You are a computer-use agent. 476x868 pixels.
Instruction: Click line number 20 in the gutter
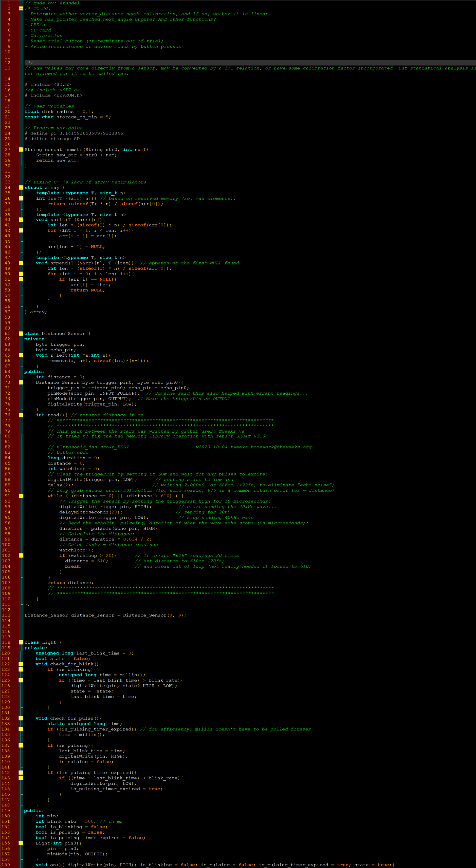pos(7,111)
